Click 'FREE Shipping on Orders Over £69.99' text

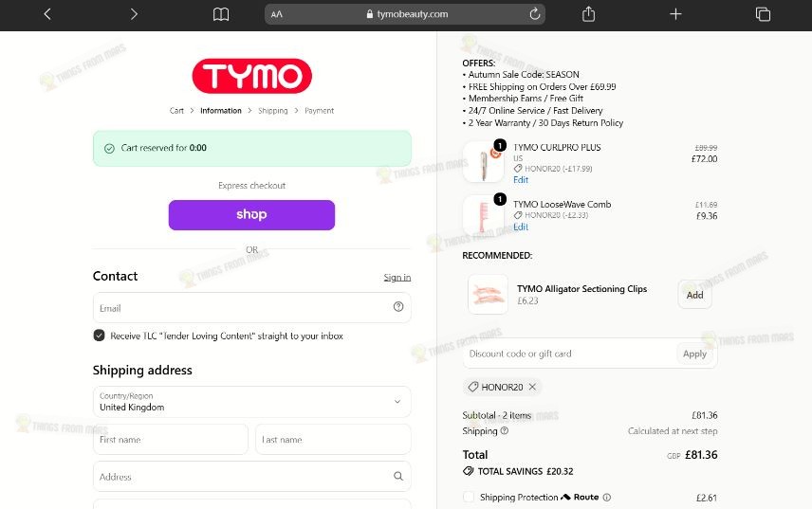pyautogui.click(x=543, y=87)
